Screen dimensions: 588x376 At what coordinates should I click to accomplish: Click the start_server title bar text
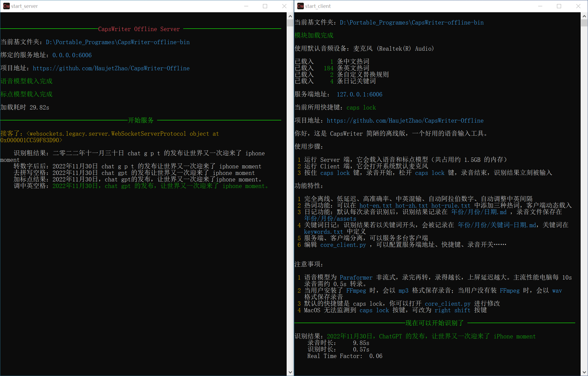pos(24,6)
